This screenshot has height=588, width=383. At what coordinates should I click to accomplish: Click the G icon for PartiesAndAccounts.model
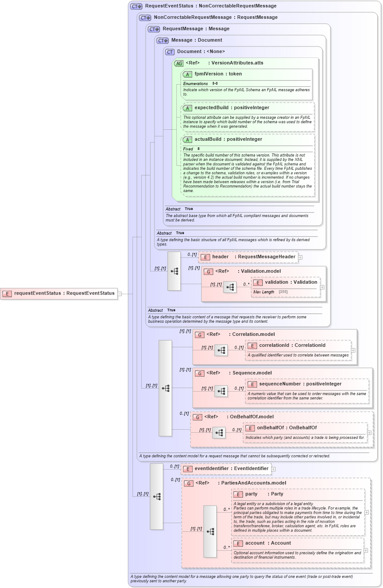point(188,483)
